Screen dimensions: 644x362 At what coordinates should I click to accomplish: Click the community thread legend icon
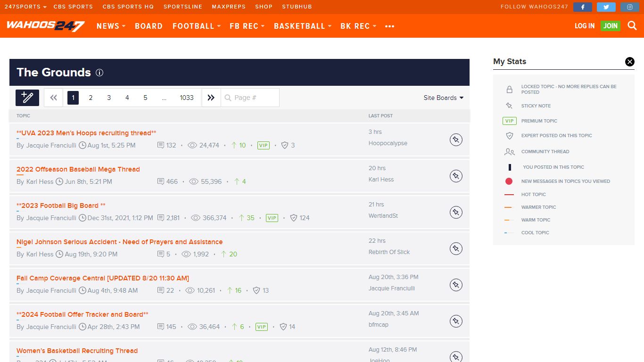coord(509,152)
